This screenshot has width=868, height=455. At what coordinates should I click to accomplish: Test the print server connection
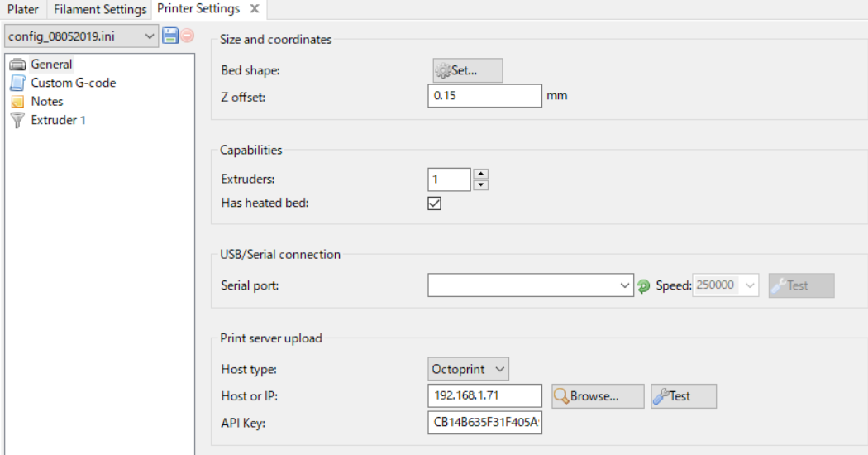[x=684, y=396]
